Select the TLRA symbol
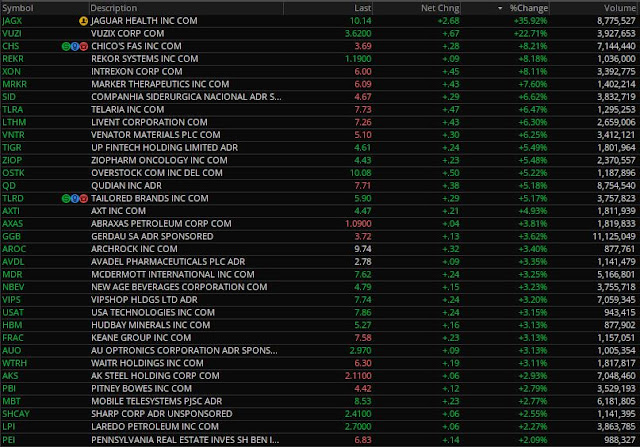640x447 pixels. 12,109
